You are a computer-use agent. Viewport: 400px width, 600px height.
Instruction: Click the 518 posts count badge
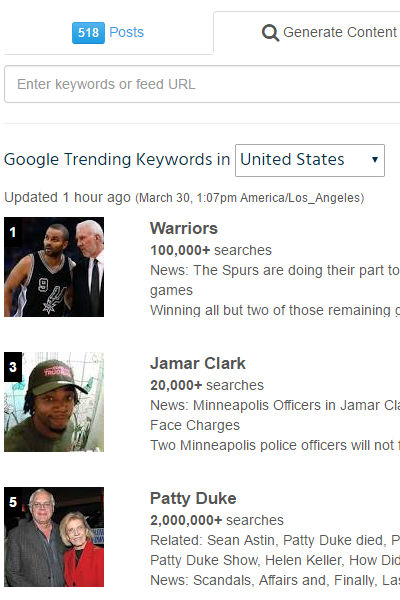coord(88,33)
